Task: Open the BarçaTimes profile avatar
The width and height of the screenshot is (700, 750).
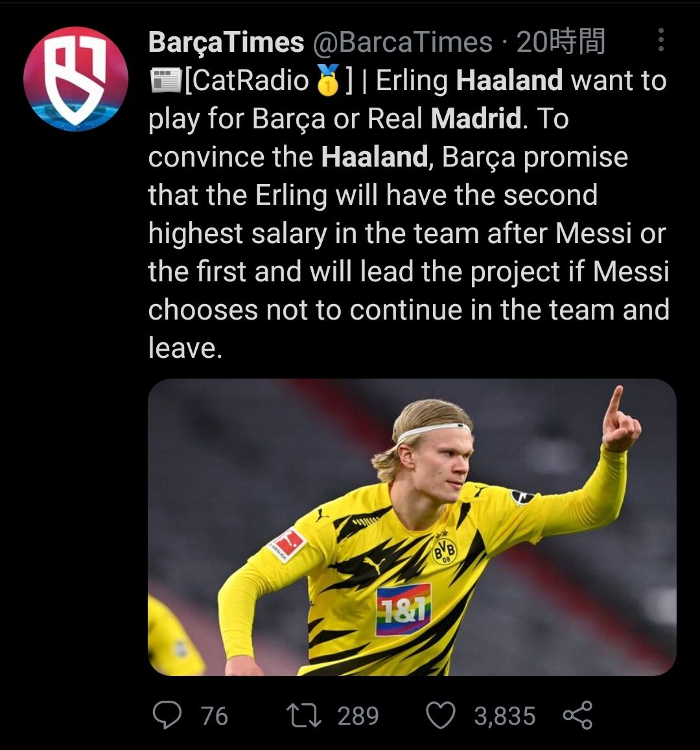Action: [75, 78]
